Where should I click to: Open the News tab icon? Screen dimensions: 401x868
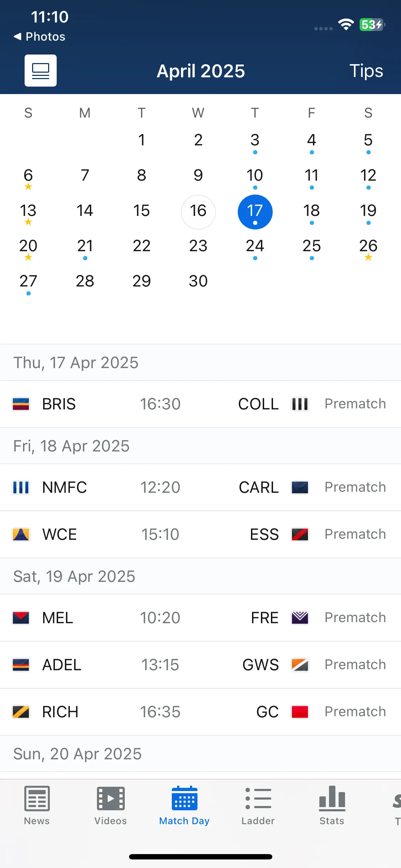(37, 799)
